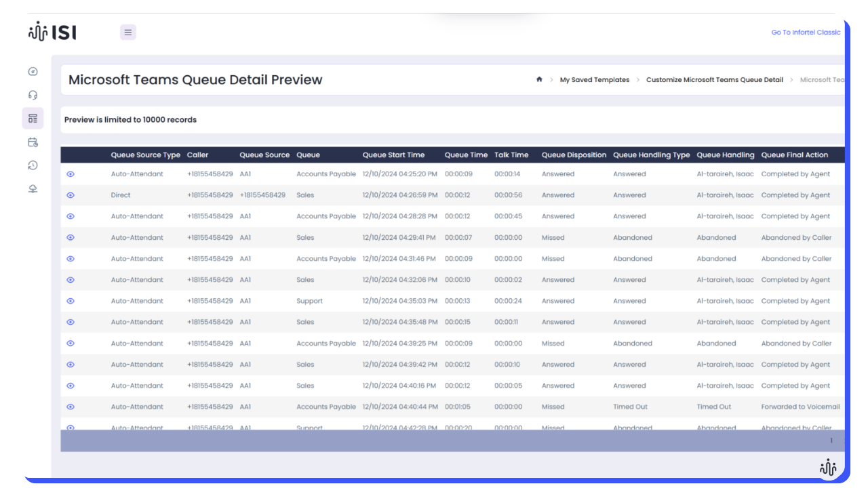Click the Queue Source column header
Image resolution: width=868 pixels, height=488 pixels.
[x=264, y=155]
